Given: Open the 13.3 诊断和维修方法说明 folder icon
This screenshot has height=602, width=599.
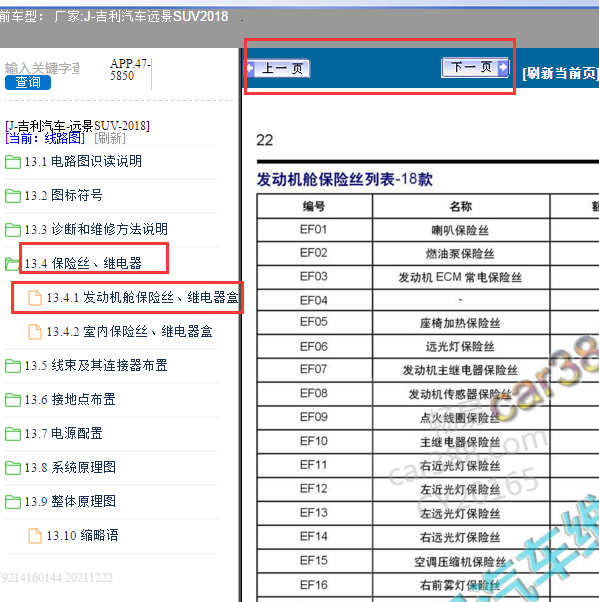Looking at the screenshot, I should pos(13,230).
